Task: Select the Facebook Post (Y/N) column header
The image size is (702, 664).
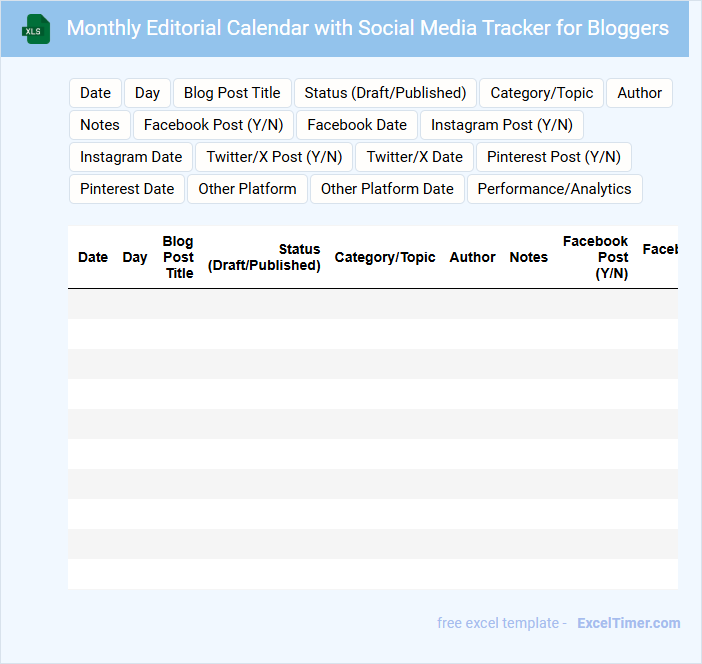Action: [596, 257]
